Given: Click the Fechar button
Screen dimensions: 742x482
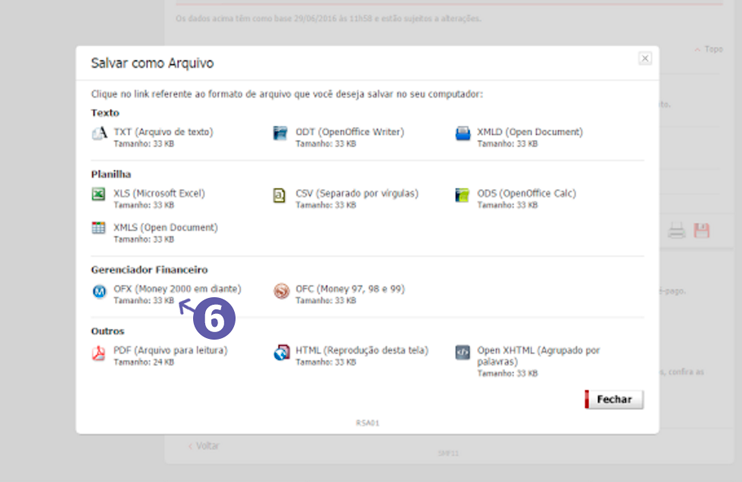Looking at the screenshot, I should (x=614, y=399).
